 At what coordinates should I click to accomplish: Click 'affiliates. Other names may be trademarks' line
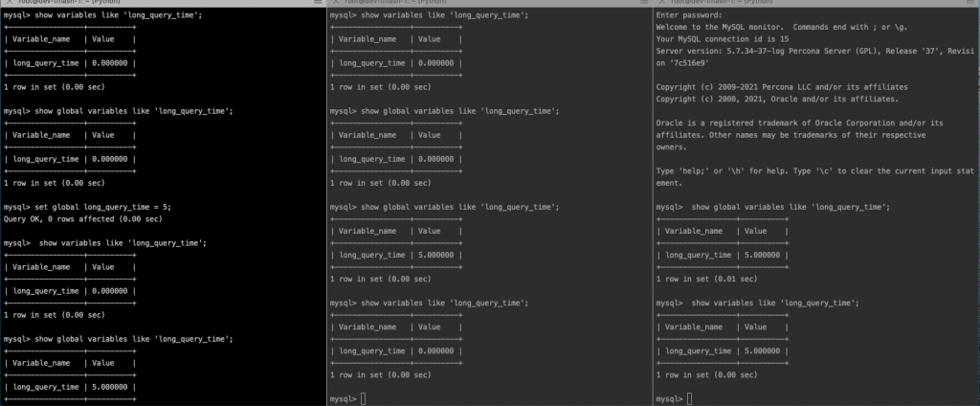tap(791, 134)
